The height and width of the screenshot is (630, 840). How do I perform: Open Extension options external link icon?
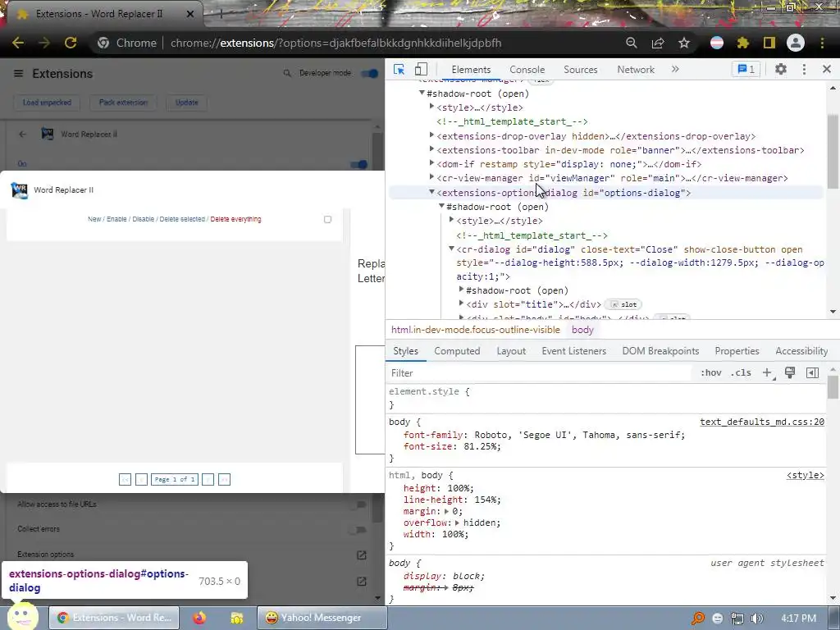[x=362, y=555]
